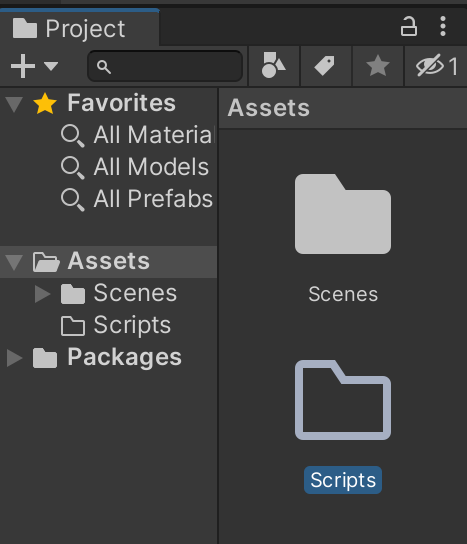Open the Project panel three-dot menu
This screenshot has height=544, width=467.
(443, 26)
